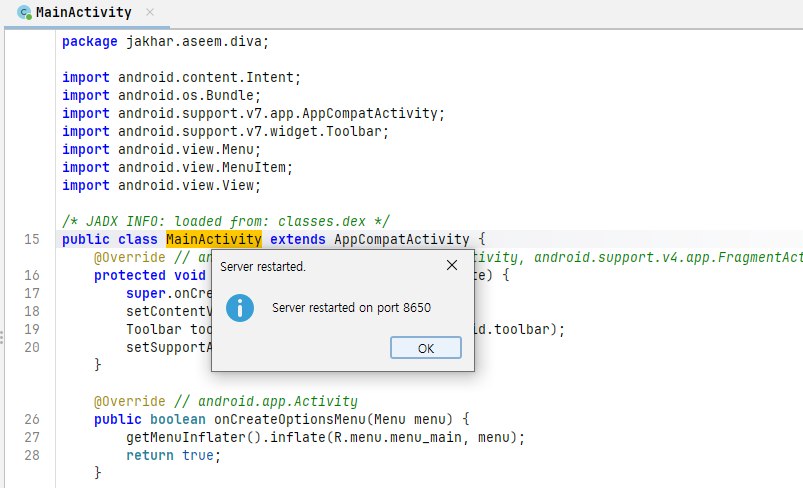Click OK in the Server restarted dialog
This screenshot has height=488, width=803.
[426, 348]
